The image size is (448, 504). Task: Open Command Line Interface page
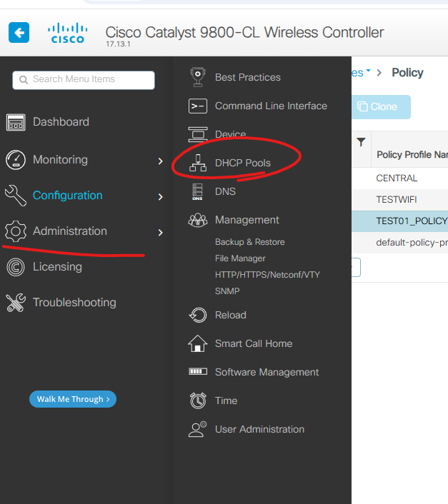tap(271, 106)
